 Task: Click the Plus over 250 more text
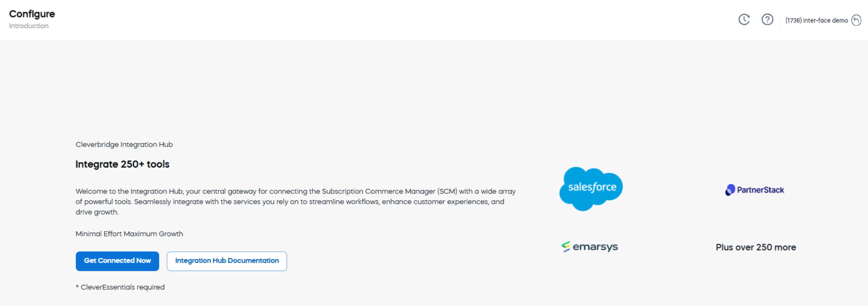[756, 247]
